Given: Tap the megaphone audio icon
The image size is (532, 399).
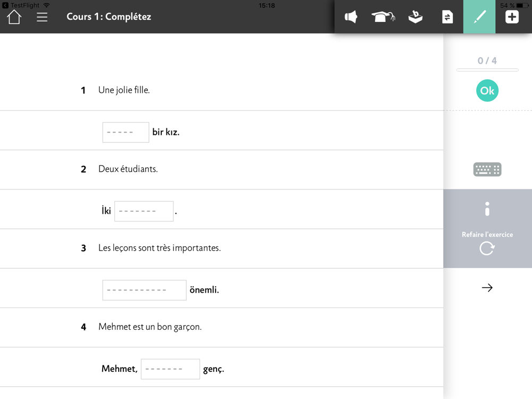Looking at the screenshot, I should [351, 16].
